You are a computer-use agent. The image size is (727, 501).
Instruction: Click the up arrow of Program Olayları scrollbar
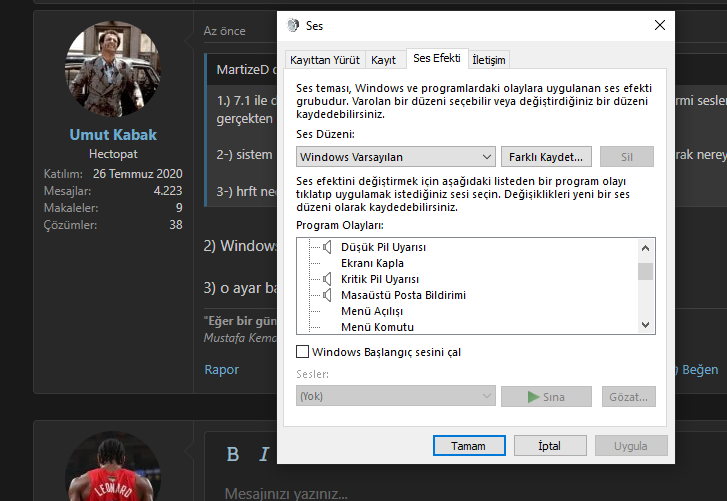(645, 248)
